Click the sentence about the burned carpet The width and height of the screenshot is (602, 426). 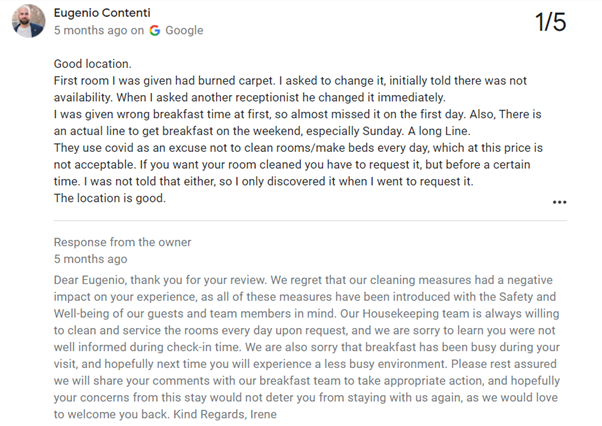(x=164, y=81)
